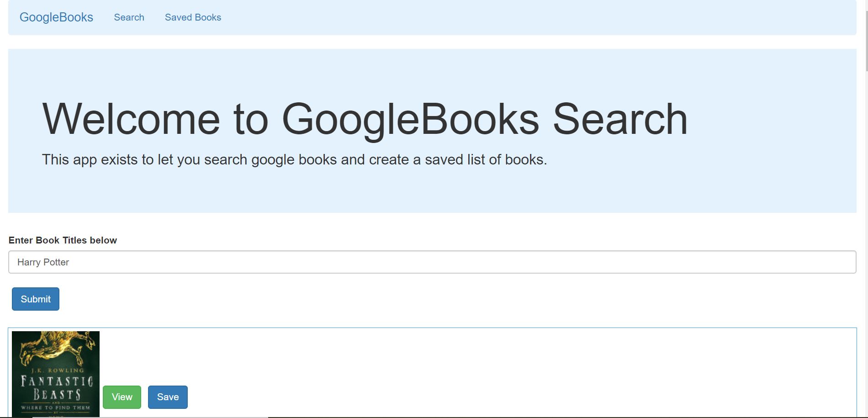View the Fantastic Beasts book
The image size is (868, 418).
coord(122,397)
